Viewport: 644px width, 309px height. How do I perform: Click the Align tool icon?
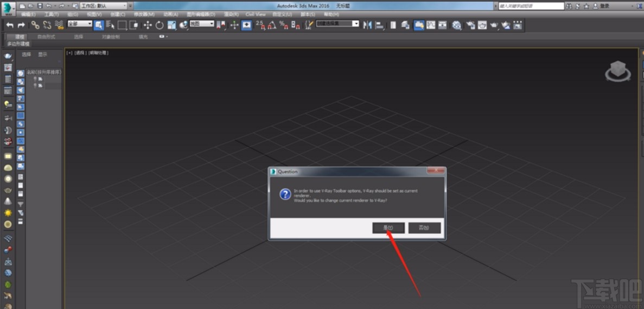(x=379, y=25)
